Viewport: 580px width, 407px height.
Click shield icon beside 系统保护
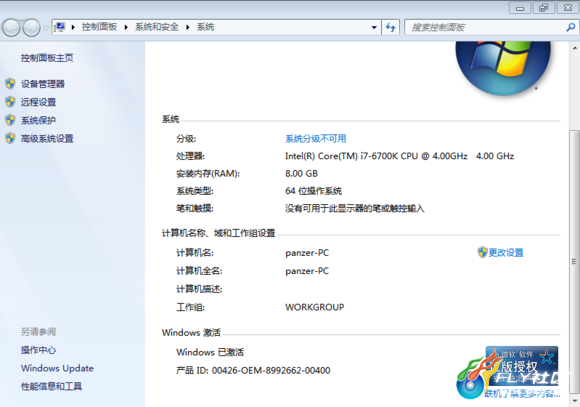[10, 120]
